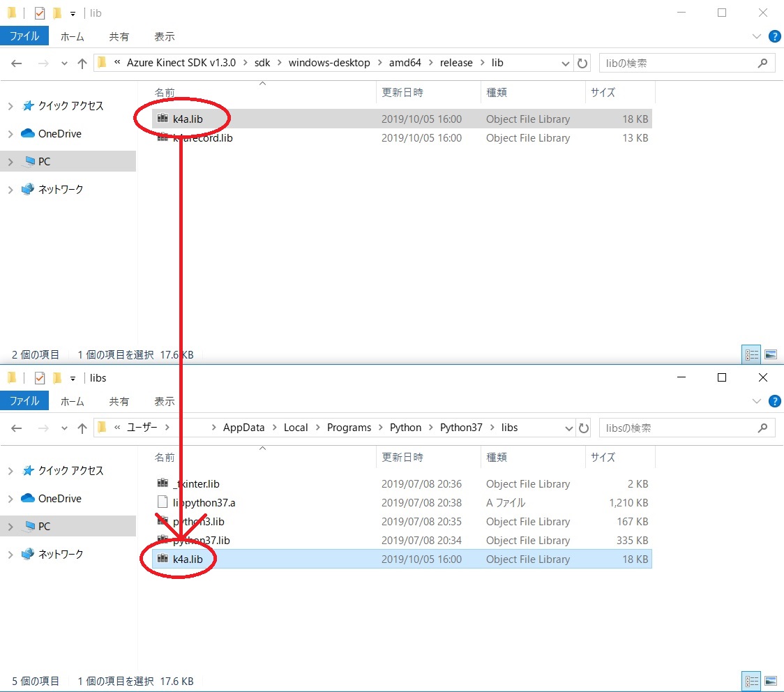Click quick access star in libs window
This screenshot has width=784, height=692.
[x=28, y=470]
